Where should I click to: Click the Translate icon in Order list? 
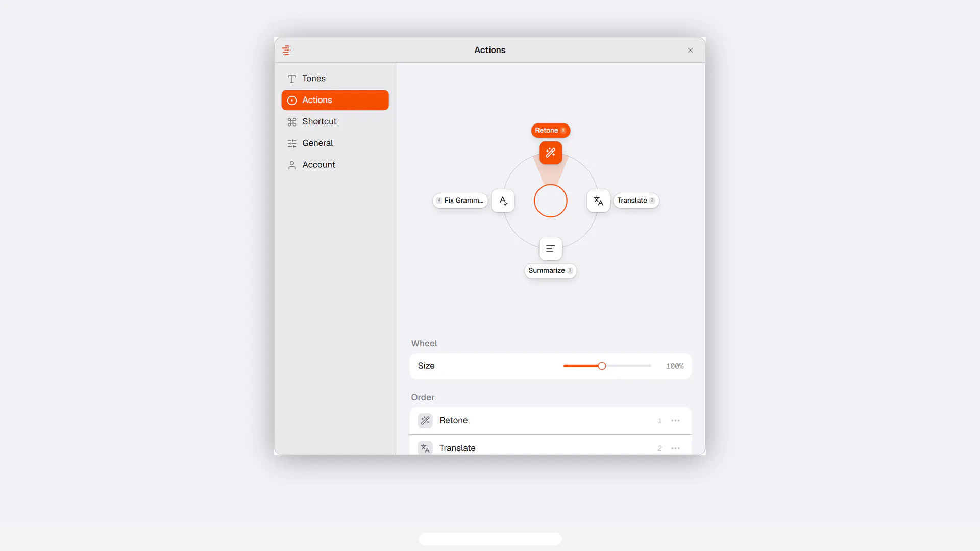pos(425,448)
